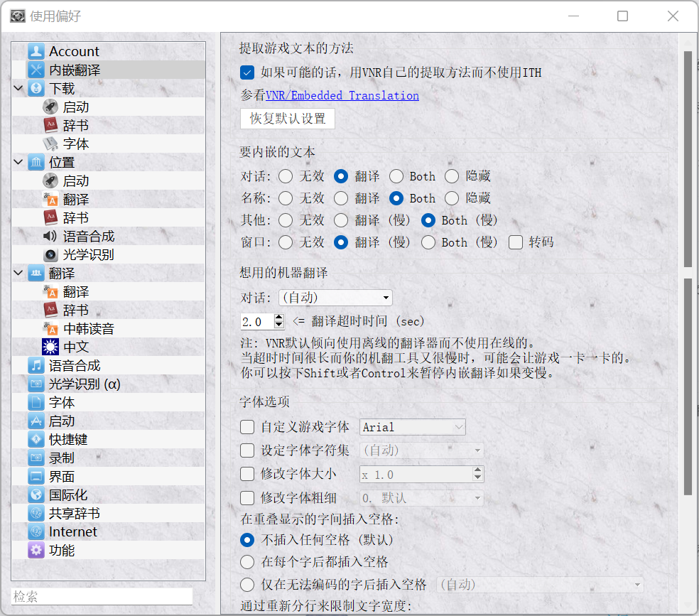Screen dimensions: 699x616
Task: Open the VNR/Embedded Translation link
Action: [x=342, y=95]
